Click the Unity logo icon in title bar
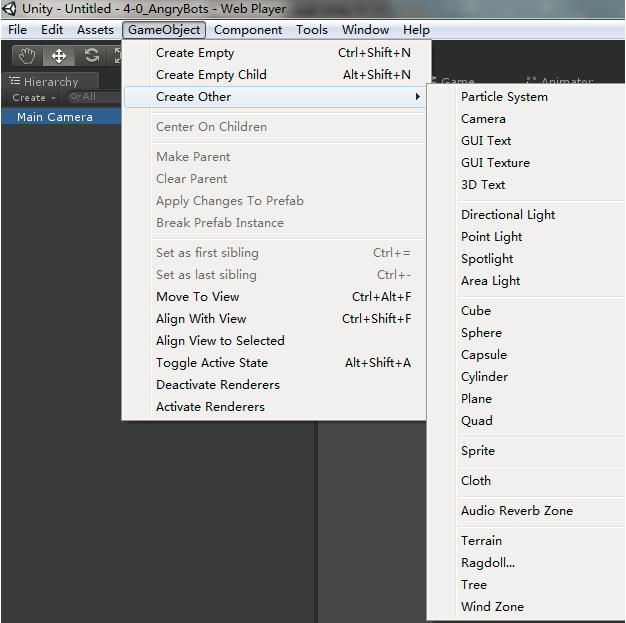 [x=9, y=8]
